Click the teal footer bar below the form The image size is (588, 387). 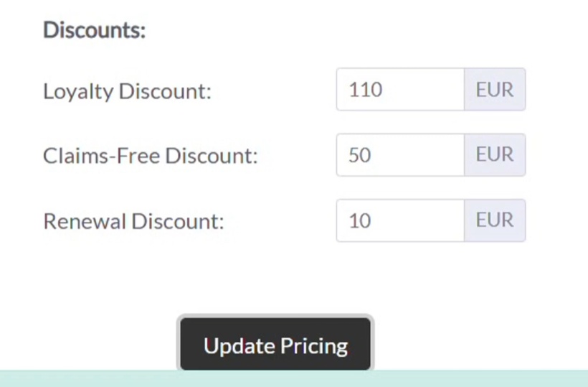294,378
